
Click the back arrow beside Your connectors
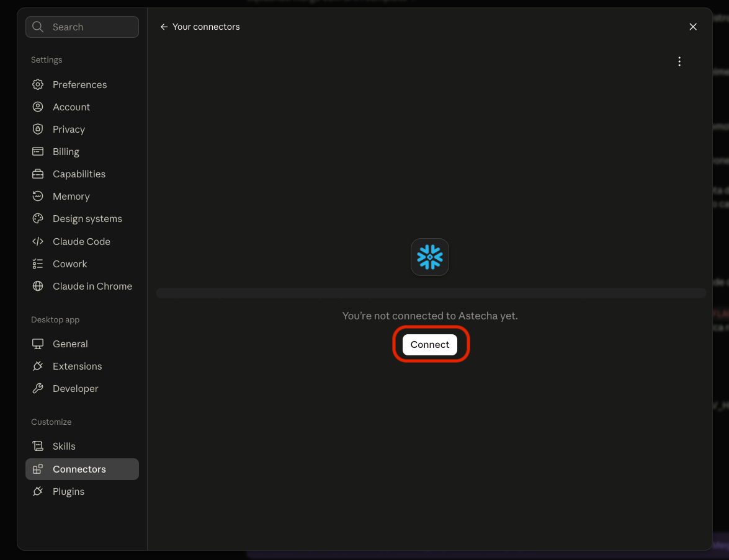[x=164, y=27]
